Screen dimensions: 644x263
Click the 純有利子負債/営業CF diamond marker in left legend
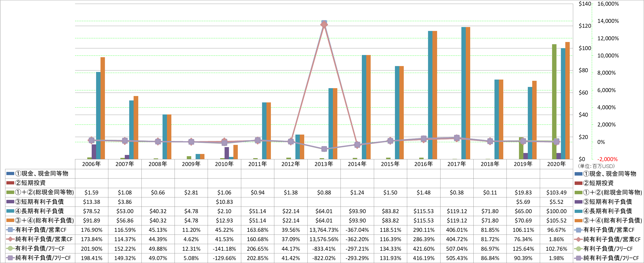tap(10, 239)
